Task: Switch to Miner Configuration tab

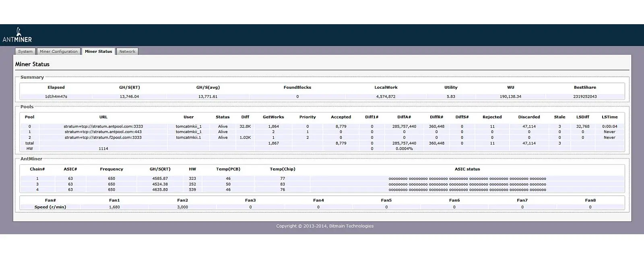Action: pyautogui.click(x=58, y=52)
